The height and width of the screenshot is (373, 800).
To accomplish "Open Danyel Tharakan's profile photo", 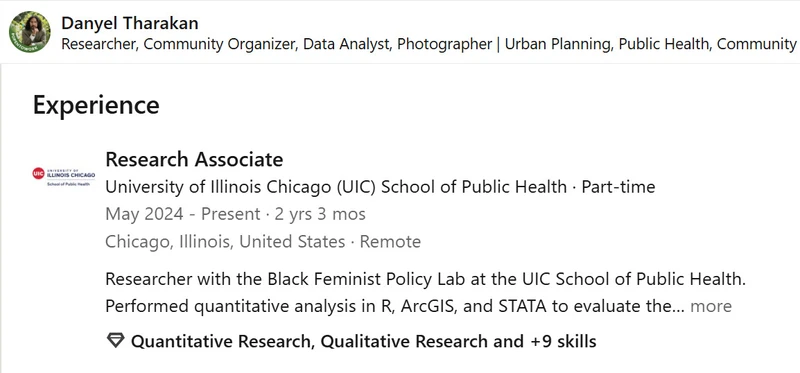I will click(x=30, y=32).
